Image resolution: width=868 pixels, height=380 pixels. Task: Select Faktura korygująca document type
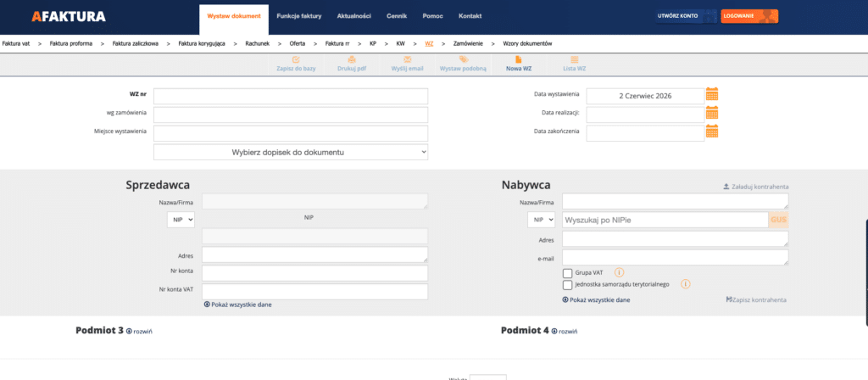click(202, 43)
